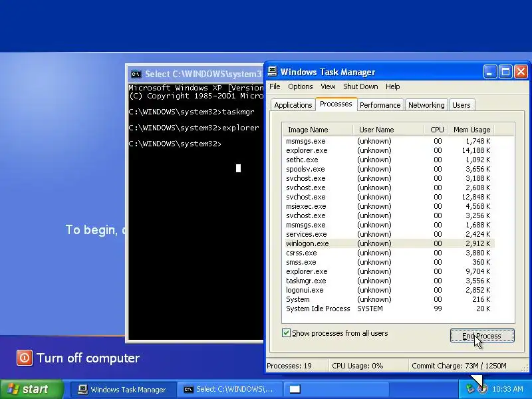Click the 10:33 AM taskbar clock
532x399 pixels.
pyautogui.click(x=507, y=389)
